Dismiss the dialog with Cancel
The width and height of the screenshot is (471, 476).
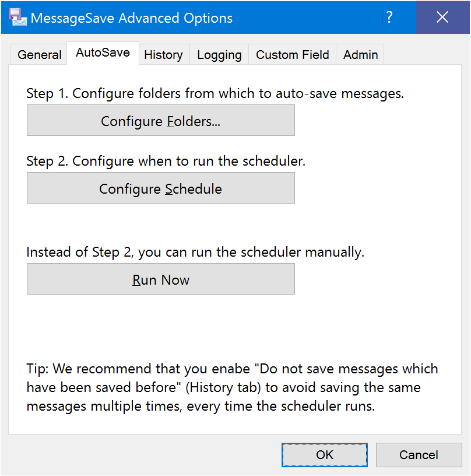[x=419, y=455]
